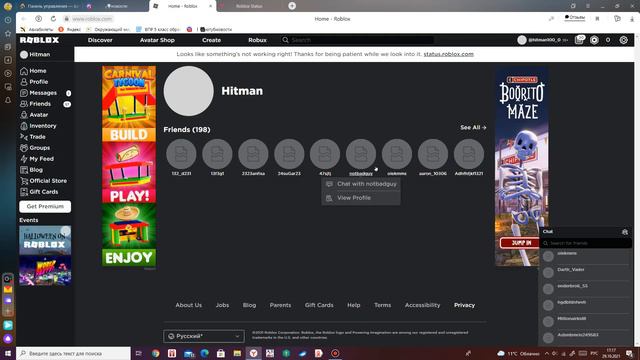This screenshot has height=360, width=640.
Task: Open Microsoft Edge from the taskbar
Action: 204,353
